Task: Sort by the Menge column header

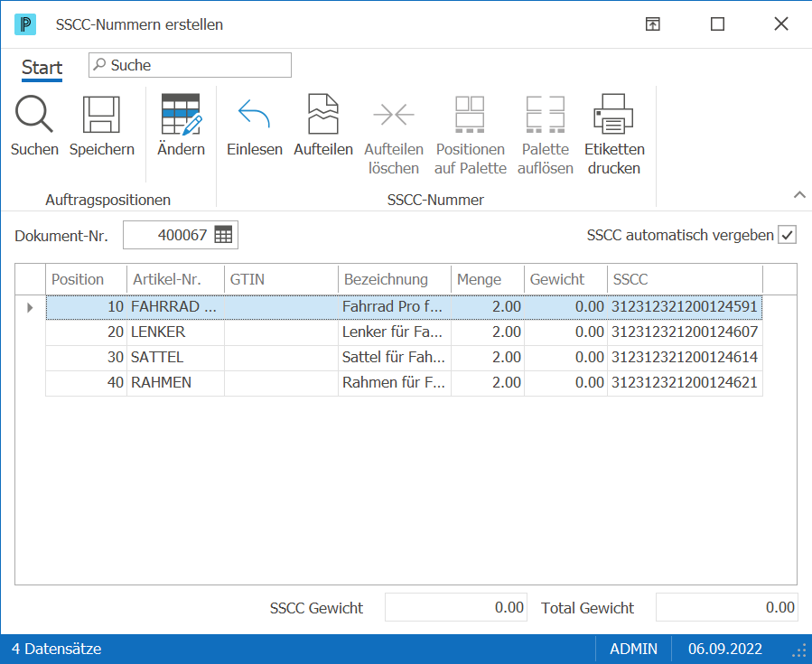Action: 488,280
